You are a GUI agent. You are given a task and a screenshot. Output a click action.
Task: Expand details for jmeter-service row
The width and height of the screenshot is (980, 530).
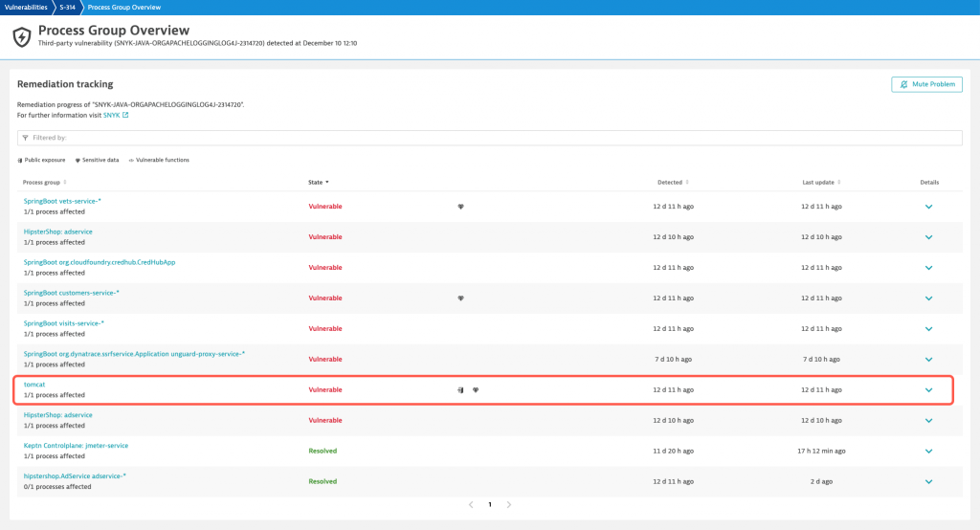tap(928, 452)
